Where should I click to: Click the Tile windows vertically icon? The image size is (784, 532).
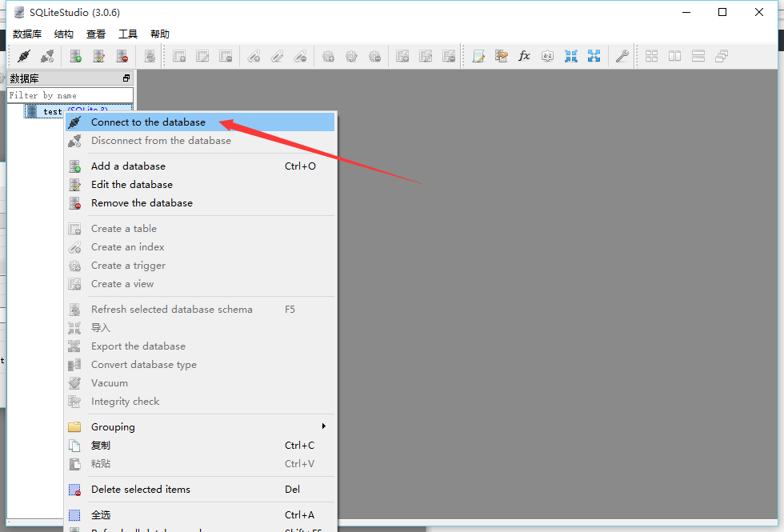698,56
